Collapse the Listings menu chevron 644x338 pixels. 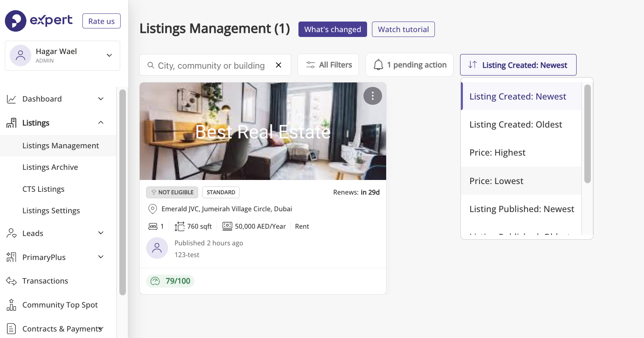click(x=101, y=123)
